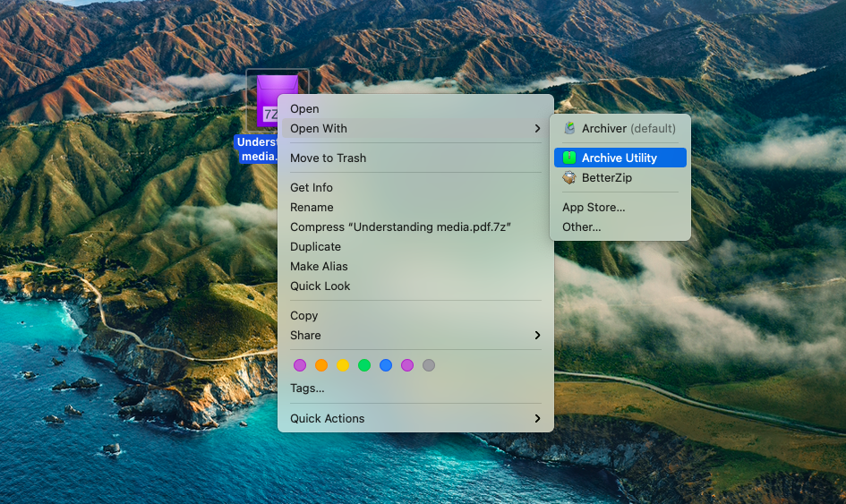
Task: Apply the green color tag
Action: (364, 365)
